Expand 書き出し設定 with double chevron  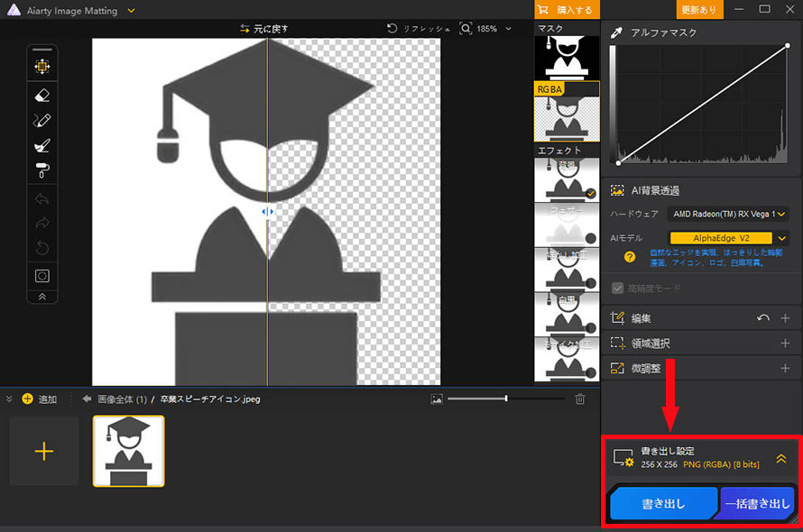781,458
